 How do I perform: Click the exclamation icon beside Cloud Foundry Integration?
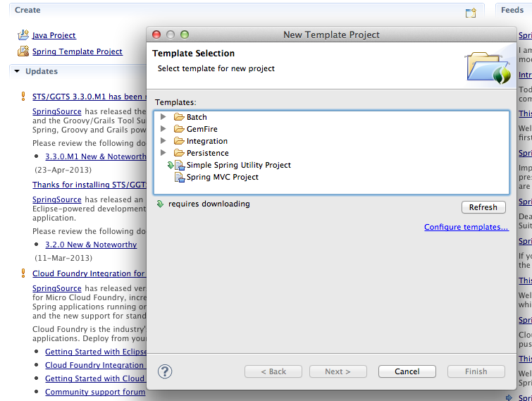(x=23, y=273)
